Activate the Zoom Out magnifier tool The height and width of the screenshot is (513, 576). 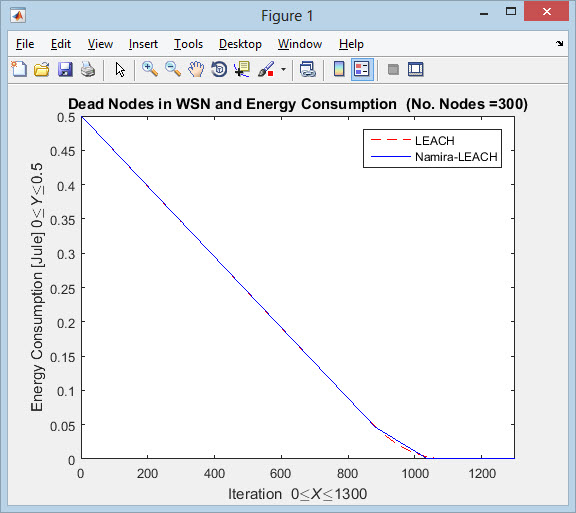pyautogui.click(x=173, y=69)
